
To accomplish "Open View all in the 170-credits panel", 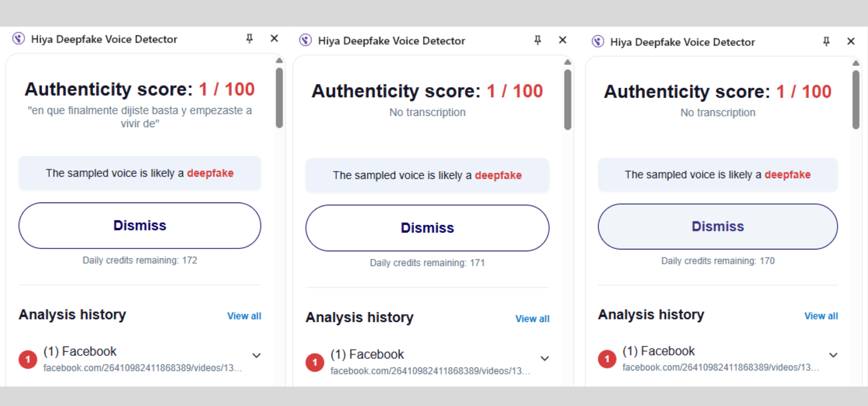I will tap(821, 316).
